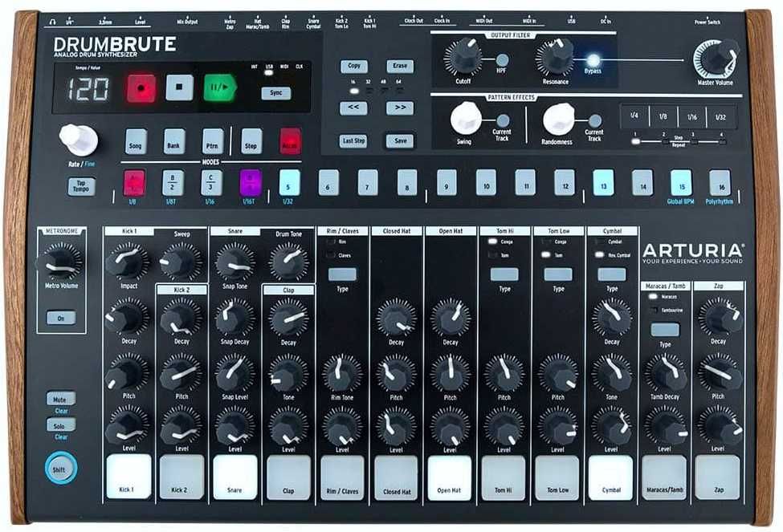Screen dimensions: 783x532
Task: Hit the Kick 2 pad
Action: point(181,477)
